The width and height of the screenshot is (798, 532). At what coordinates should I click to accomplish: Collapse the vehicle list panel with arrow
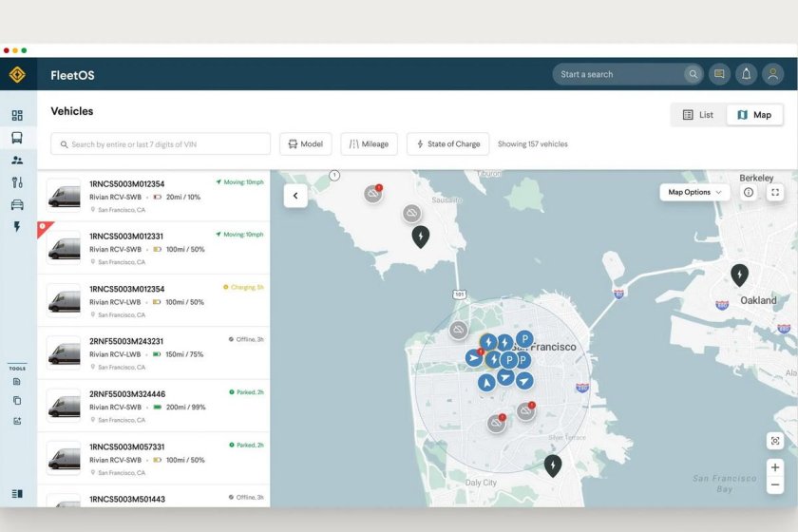(x=295, y=196)
